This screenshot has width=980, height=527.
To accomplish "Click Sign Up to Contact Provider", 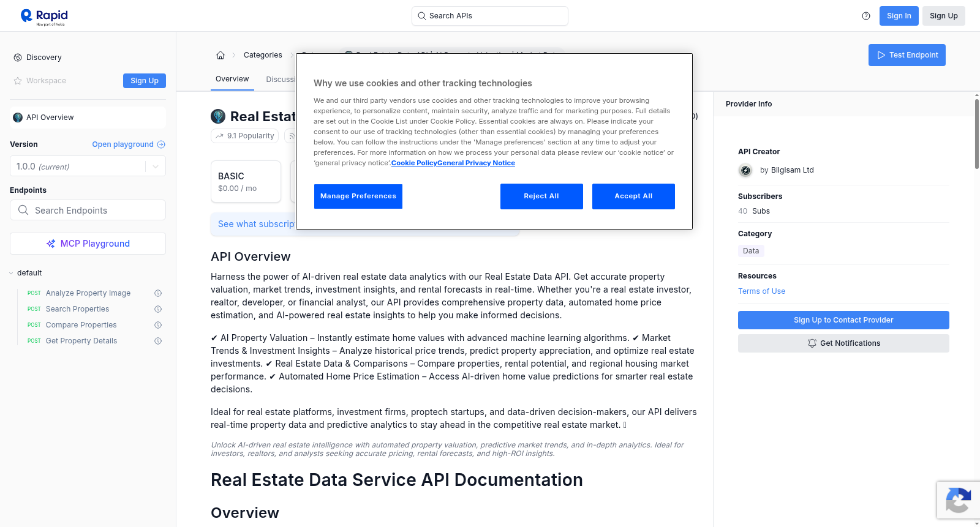I will click(843, 320).
